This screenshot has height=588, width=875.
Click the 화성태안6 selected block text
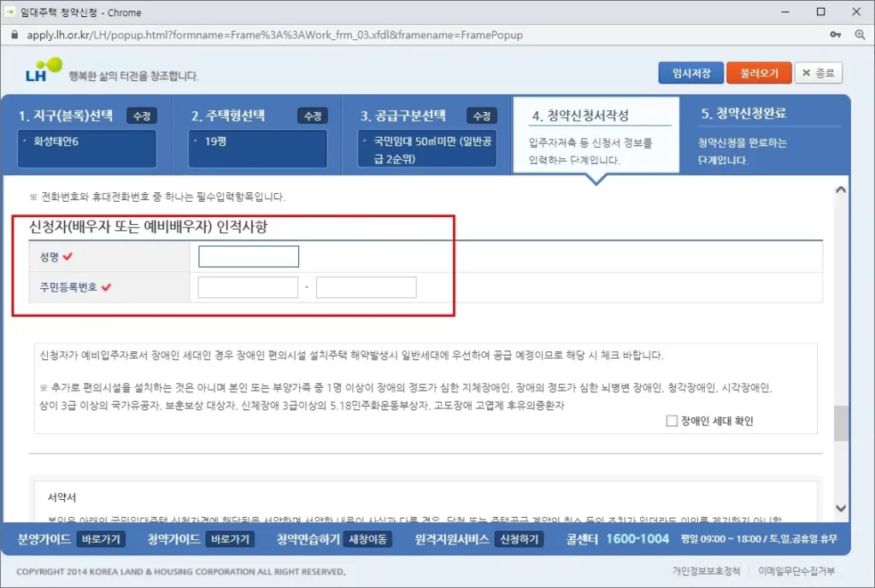pos(56,141)
